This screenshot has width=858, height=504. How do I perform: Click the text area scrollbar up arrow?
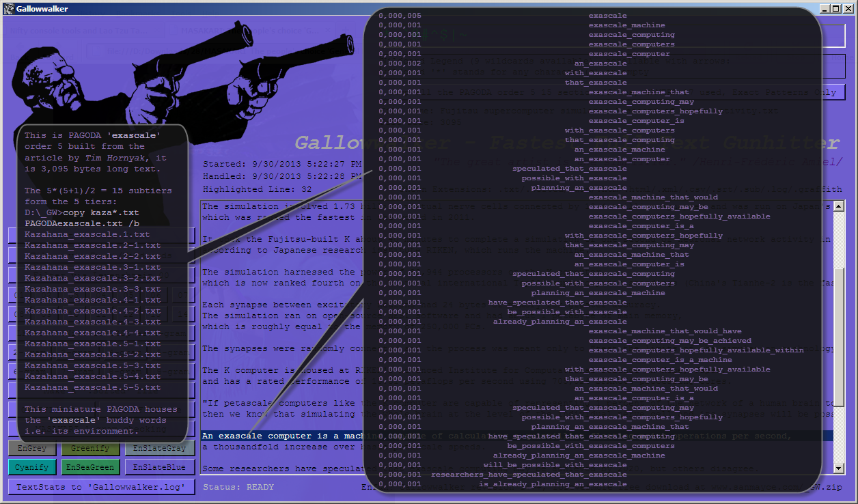coord(840,207)
